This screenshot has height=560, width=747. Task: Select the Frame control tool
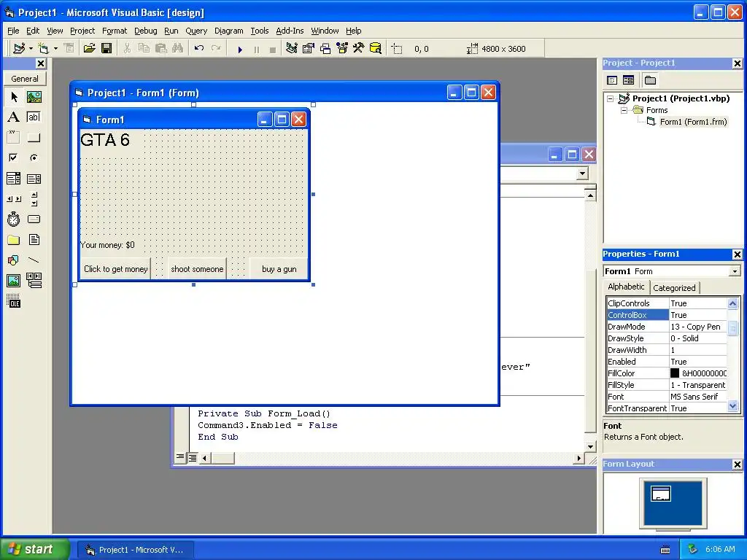[14, 138]
